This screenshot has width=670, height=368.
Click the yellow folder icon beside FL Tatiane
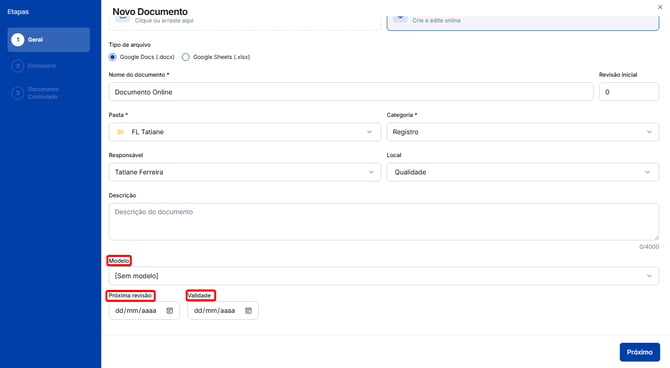click(120, 132)
